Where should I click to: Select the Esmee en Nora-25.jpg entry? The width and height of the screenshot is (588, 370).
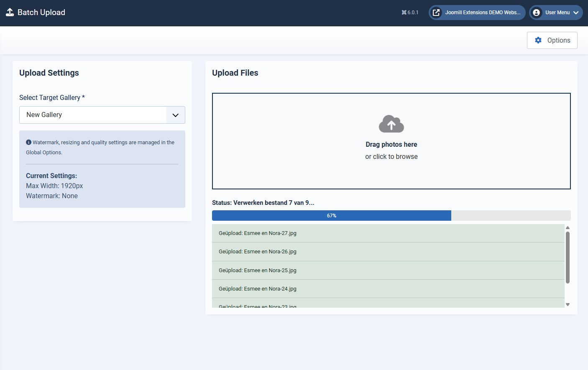coord(257,270)
